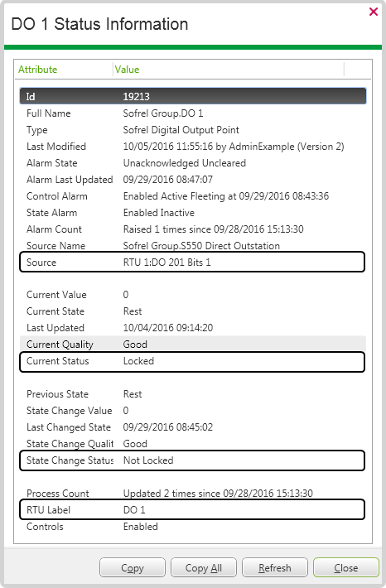The image size is (386, 588).
Task: Select the Controls Enabled row
Action: 193,527
